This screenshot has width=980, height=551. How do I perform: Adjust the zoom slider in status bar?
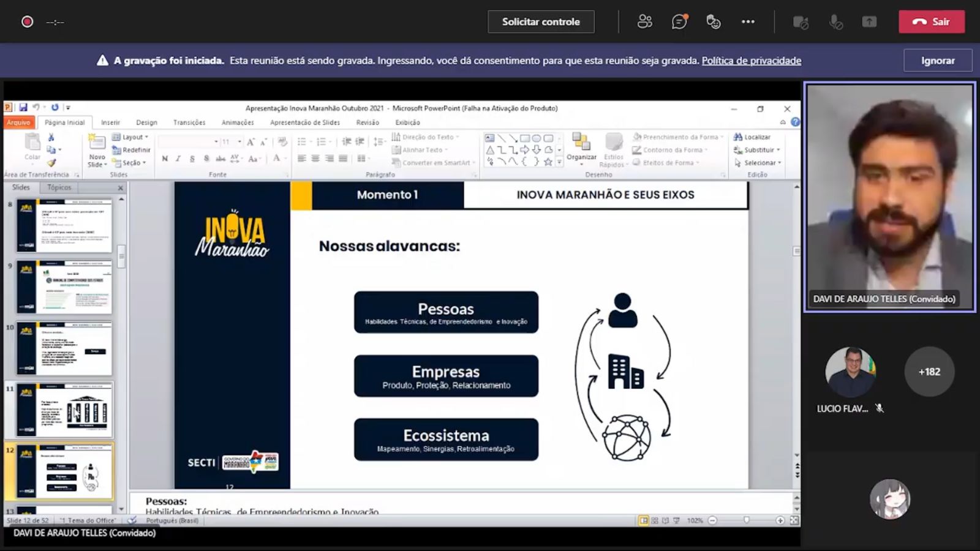746,520
